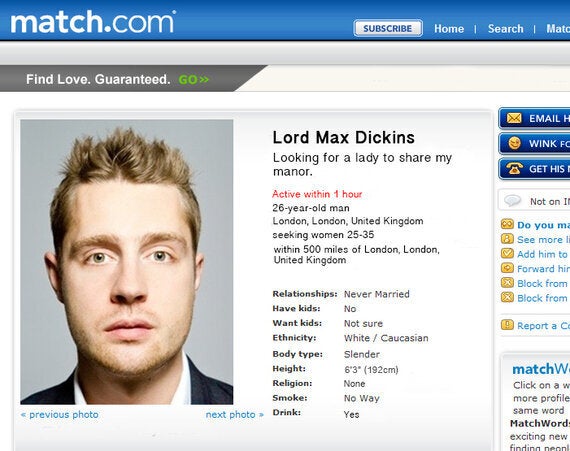Click the SUBSCRIBE button
Image resolution: width=570 pixels, height=451 pixels.
point(388,28)
